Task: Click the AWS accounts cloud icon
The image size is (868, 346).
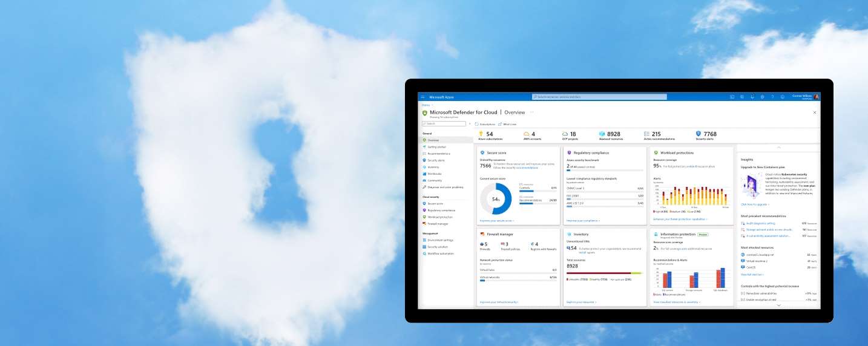Action: (527, 134)
